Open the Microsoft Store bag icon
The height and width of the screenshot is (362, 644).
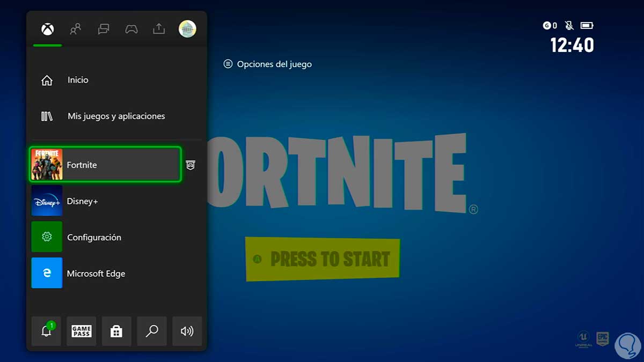coord(116,331)
